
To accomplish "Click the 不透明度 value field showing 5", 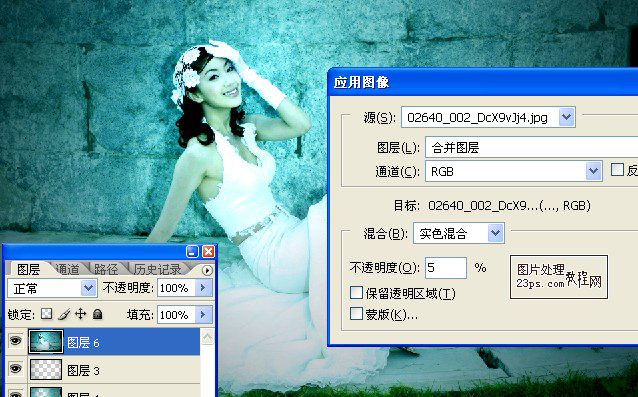I will 446,268.
